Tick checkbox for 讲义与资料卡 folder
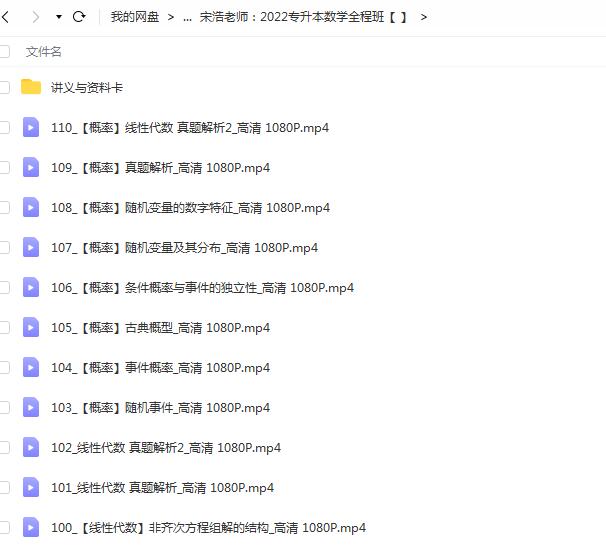 [x=5, y=87]
